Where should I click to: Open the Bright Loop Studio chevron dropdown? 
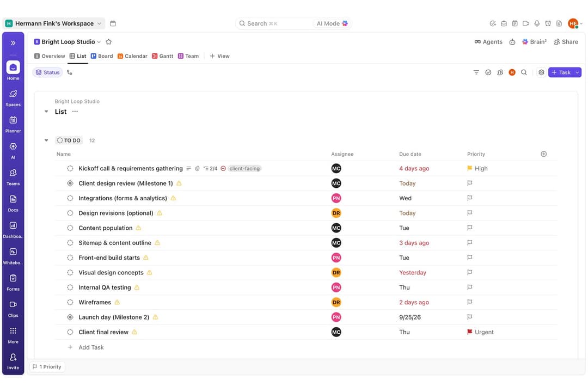pos(99,42)
